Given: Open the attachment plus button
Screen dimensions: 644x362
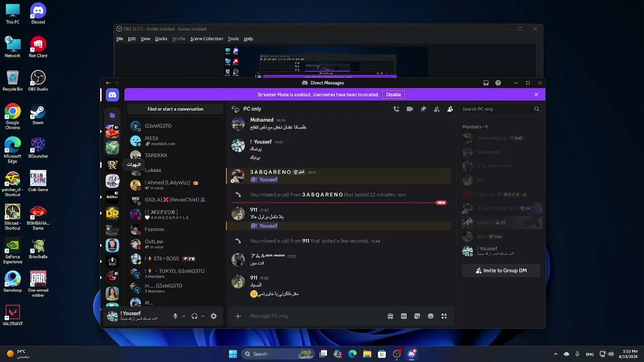Looking at the screenshot, I should point(238,316).
